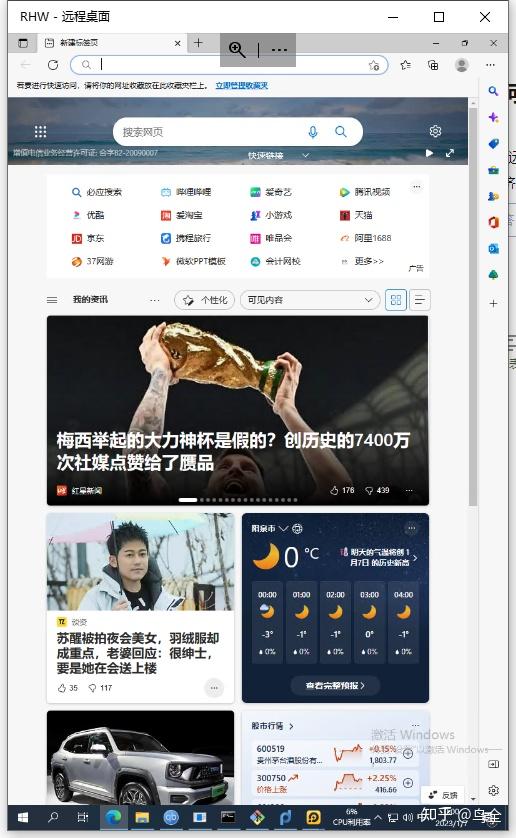Open the 腾讯视频 quick link

pos(365,192)
